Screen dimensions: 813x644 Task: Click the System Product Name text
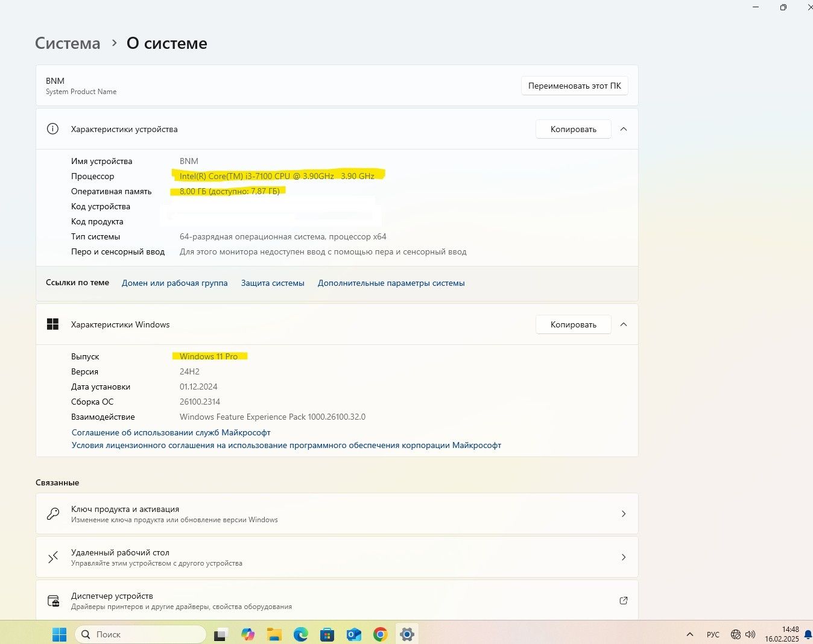(81, 92)
